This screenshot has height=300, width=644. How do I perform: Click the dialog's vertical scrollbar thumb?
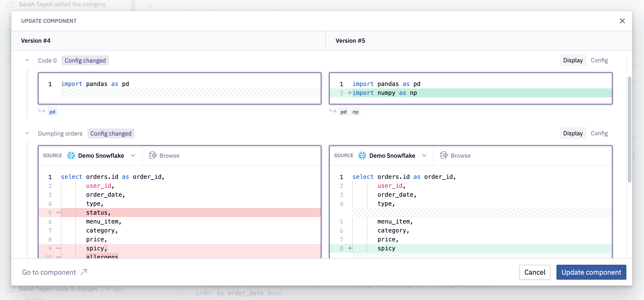point(629,130)
